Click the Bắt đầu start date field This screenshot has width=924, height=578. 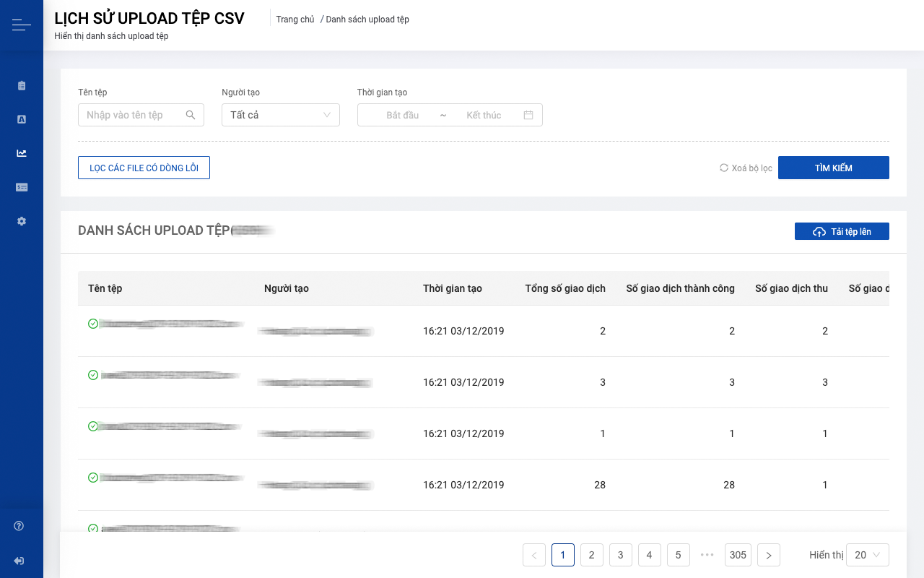pyautogui.click(x=402, y=115)
